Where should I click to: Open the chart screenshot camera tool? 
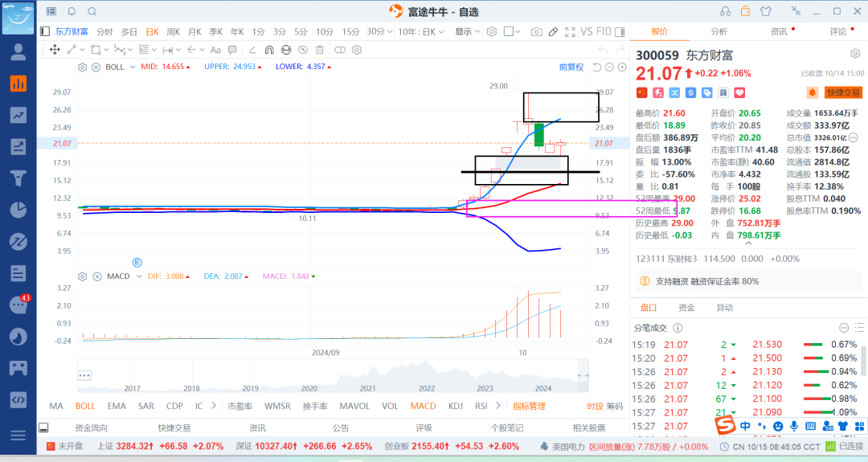(x=536, y=32)
